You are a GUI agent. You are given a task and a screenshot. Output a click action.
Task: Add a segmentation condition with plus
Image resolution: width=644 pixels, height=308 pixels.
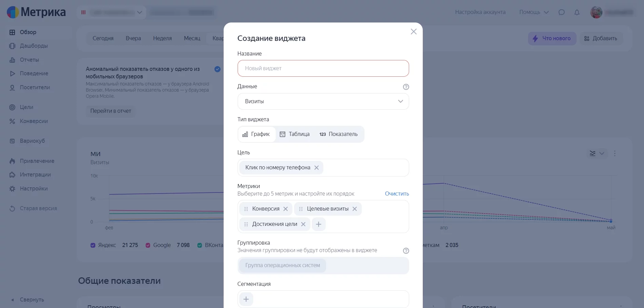[x=246, y=299]
